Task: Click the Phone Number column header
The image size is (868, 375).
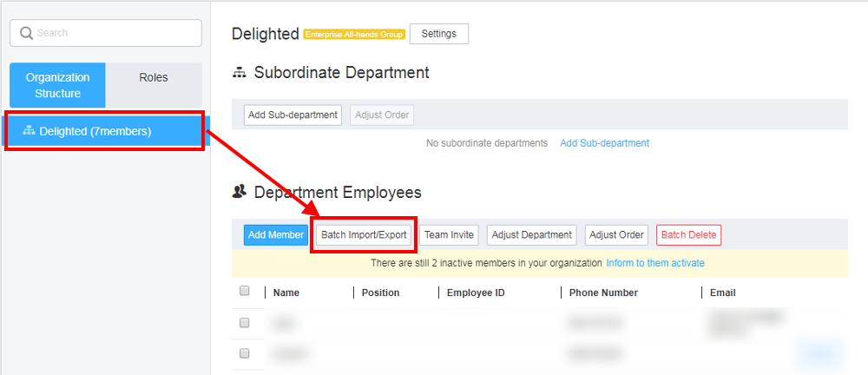Action: click(603, 293)
